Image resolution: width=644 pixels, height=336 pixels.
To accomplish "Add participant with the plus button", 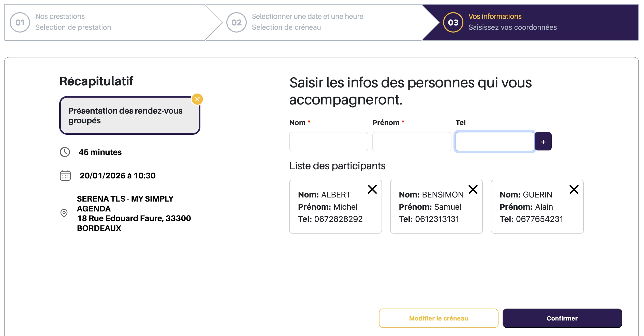I will [x=543, y=142].
